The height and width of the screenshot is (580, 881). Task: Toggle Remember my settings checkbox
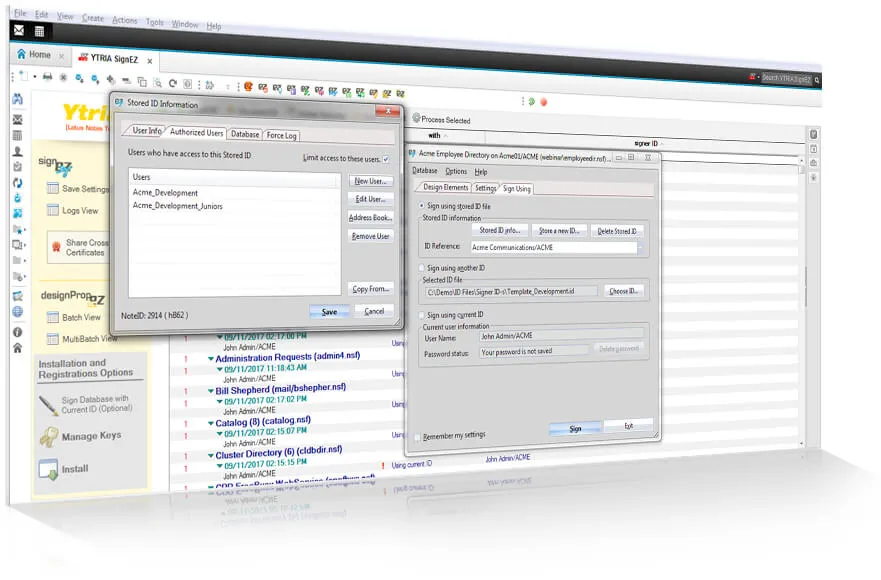[417, 437]
